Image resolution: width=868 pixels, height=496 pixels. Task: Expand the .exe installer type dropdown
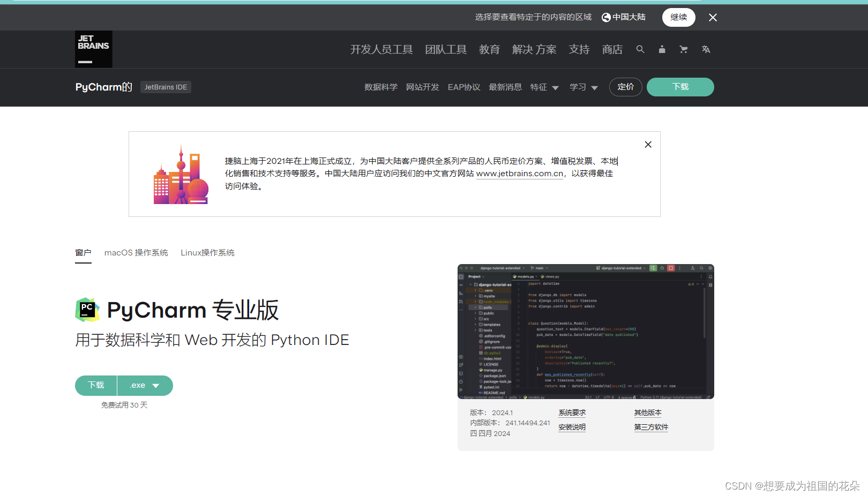(x=145, y=386)
